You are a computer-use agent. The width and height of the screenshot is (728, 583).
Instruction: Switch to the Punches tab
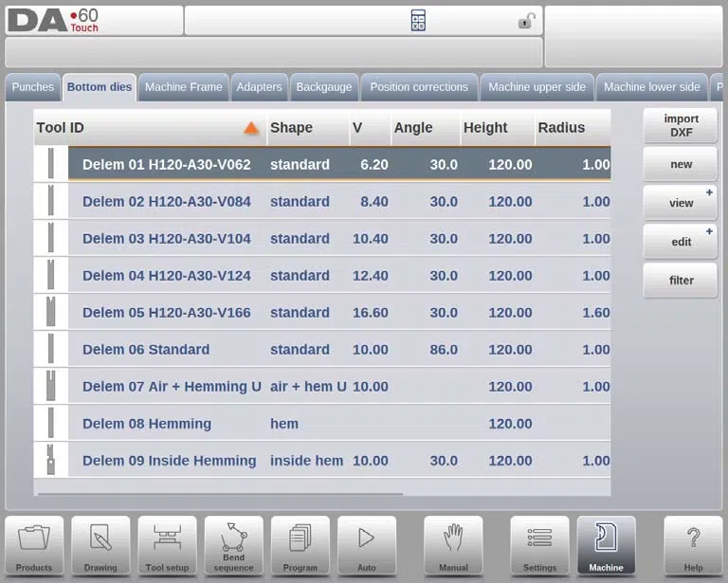point(32,87)
